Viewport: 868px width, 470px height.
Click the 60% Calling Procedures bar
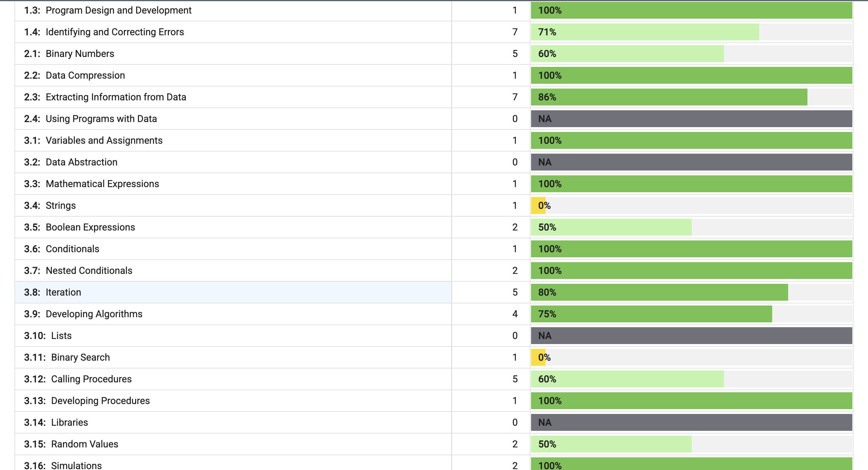coord(627,379)
